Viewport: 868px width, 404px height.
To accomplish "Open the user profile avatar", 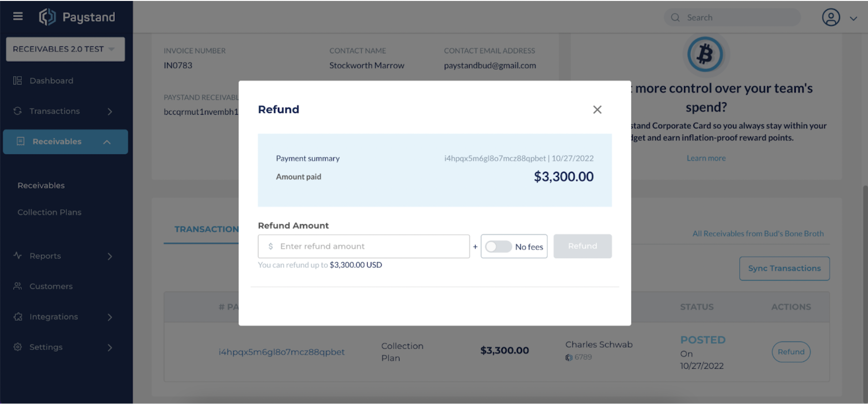I will click(831, 18).
